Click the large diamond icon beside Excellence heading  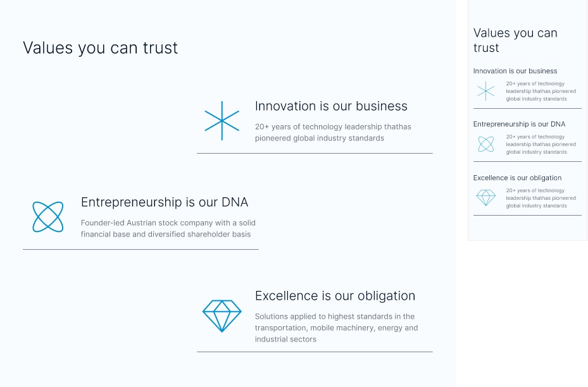click(x=222, y=316)
